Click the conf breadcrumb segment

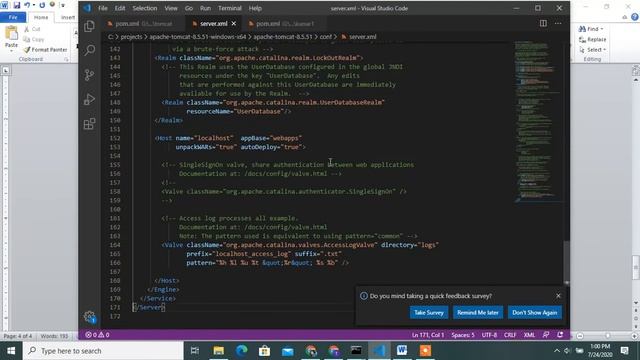tap(325, 37)
